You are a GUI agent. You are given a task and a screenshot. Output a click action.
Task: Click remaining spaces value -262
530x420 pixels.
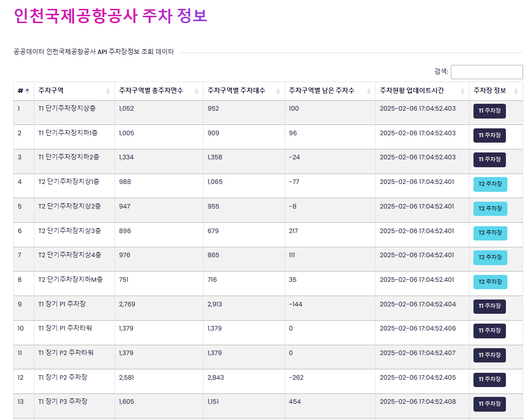pyautogui.click(x=296, y=377)
